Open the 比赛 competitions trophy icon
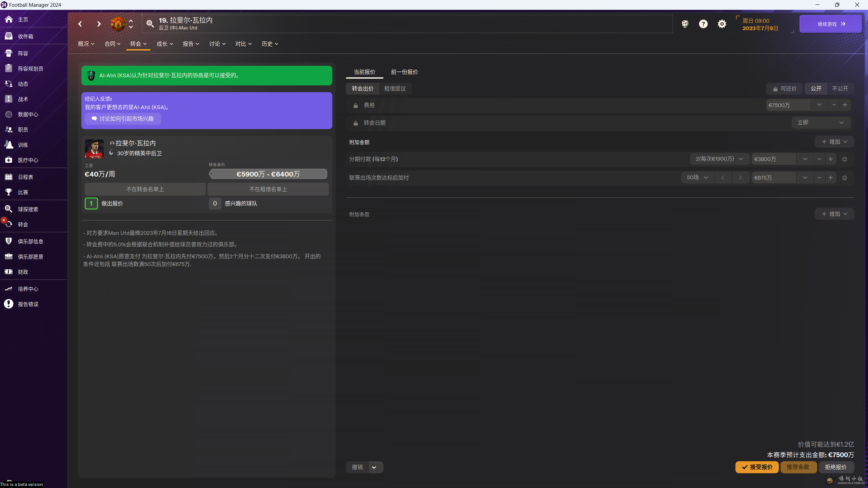Image resolution: width=868 pixels, height=488 pixels. pos(9,192)
